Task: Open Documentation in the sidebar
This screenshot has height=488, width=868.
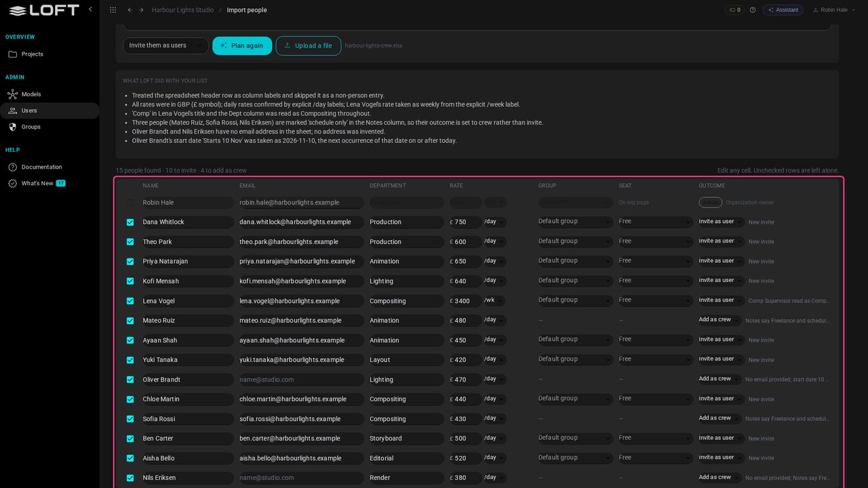Action: 50,167
